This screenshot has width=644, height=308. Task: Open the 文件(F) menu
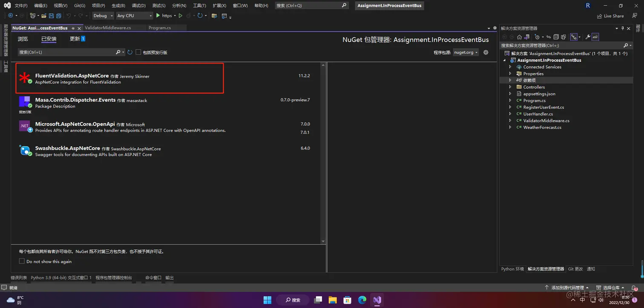pos(21,6)
